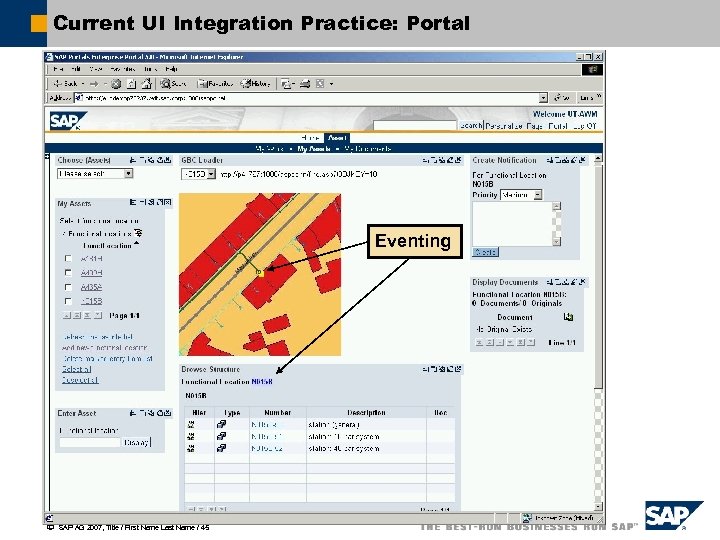Click page scrollbar down arrow
720x540 pixels.
[x=598, y=506]
